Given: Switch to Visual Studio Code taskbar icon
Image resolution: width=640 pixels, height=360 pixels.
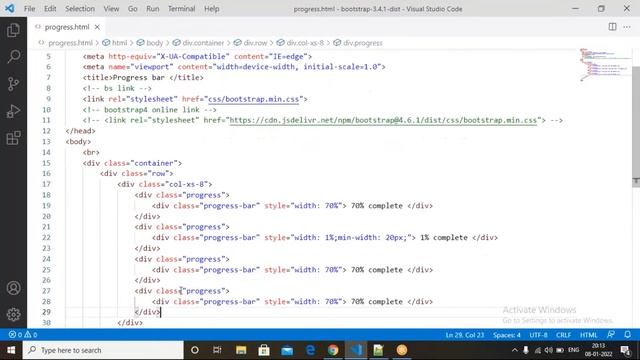Looking at the screenshot, I should coord(356,350).
